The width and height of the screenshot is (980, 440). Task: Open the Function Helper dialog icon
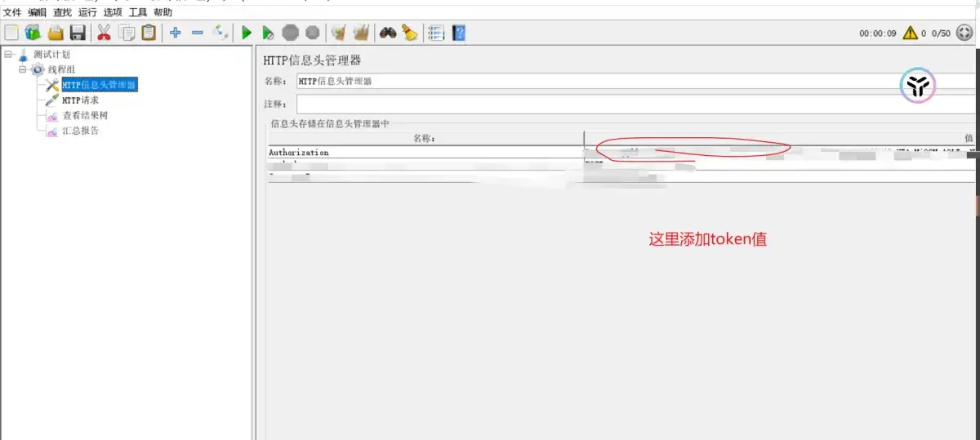436,33
